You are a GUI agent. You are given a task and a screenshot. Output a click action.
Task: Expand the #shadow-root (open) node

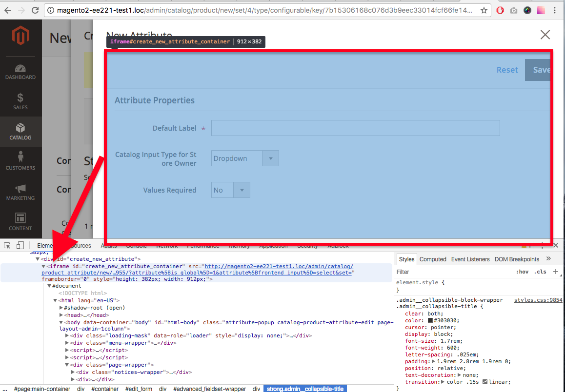[x=61, y=308]
